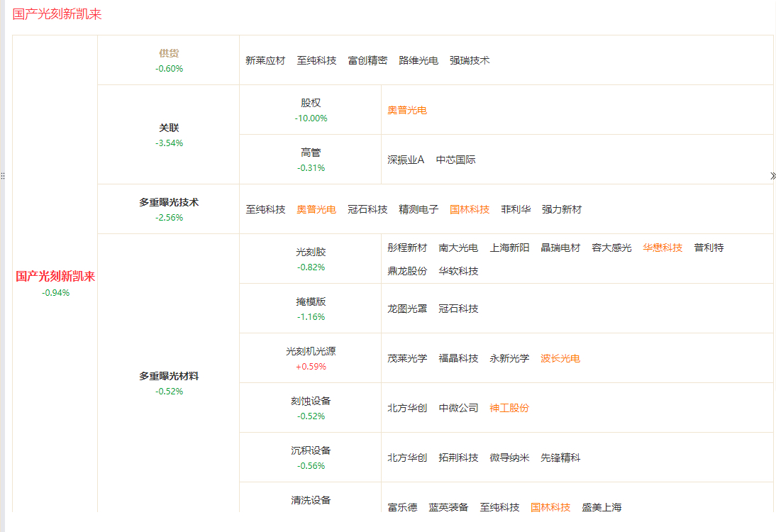Expand the right-side double chevron arrow
Viewport: 776px width, 532px height.
tap(772, 176)
